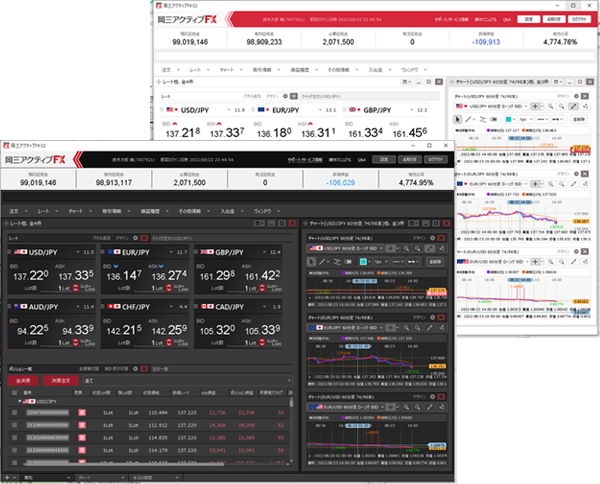
Task: Pick the cyan color swatch in white window
Action: tap(508, 119)
